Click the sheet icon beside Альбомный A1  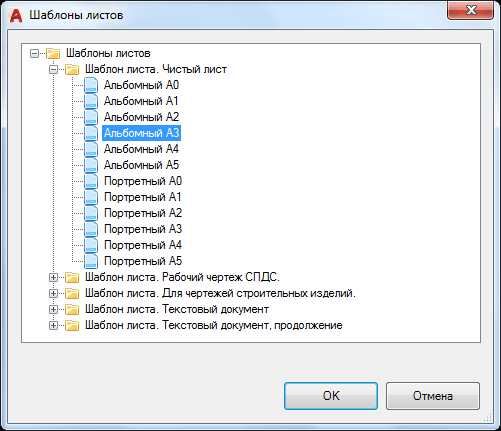point(91,101)
